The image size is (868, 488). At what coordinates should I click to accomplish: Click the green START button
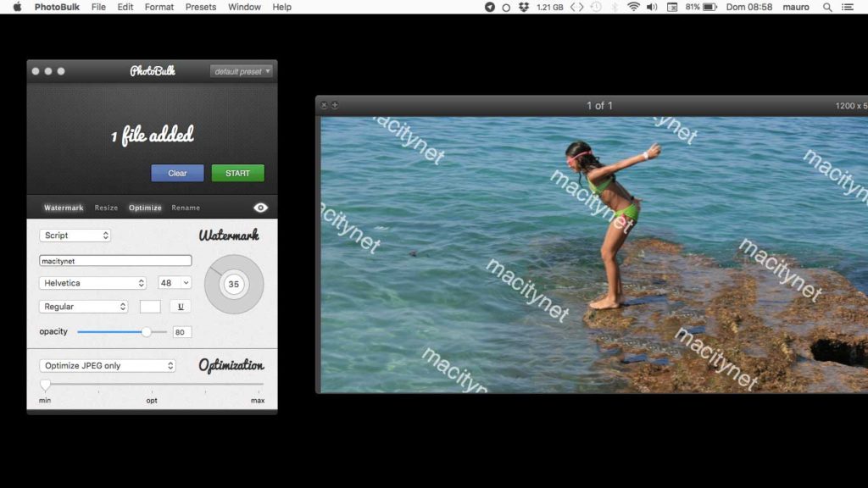click(237, 173)
